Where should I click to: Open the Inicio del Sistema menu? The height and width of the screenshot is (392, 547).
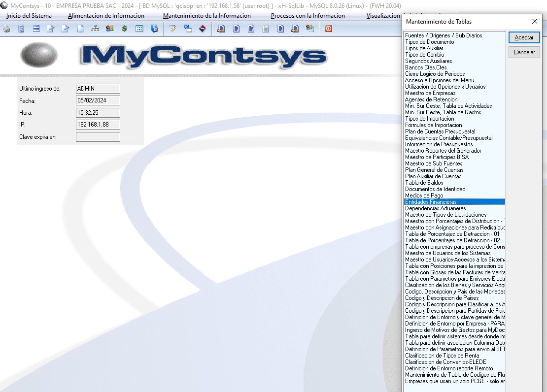(x=29, y=16)
